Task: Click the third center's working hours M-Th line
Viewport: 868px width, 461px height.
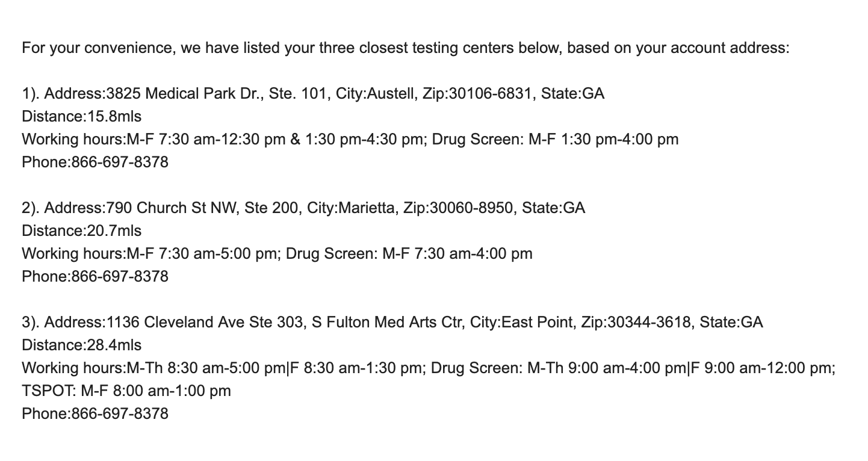Action: (x=429, y=368)
